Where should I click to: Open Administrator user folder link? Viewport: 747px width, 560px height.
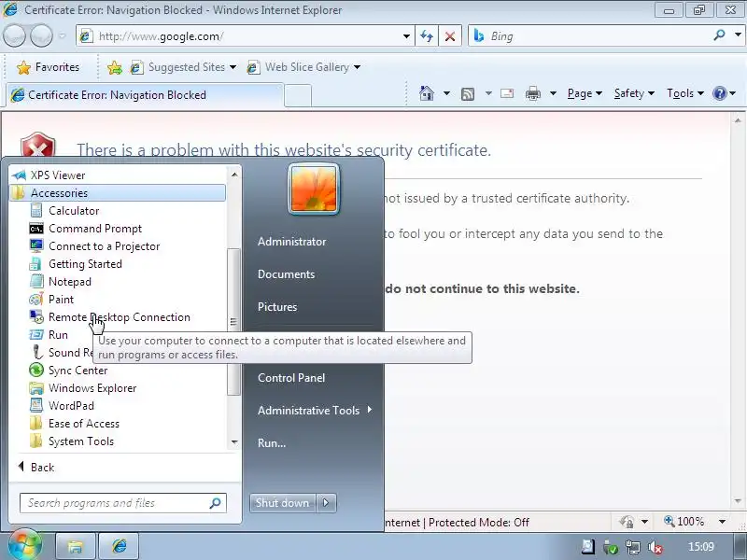(291, 242)
